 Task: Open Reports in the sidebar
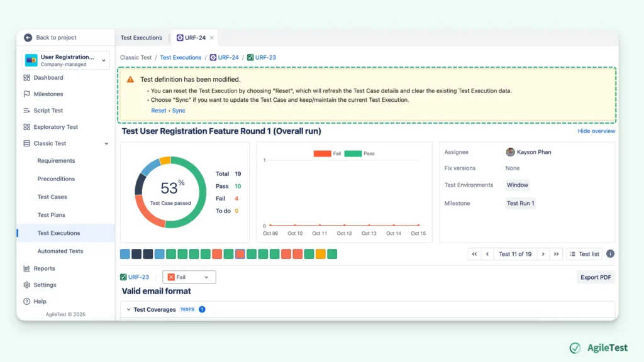click(x=40, y=268)
